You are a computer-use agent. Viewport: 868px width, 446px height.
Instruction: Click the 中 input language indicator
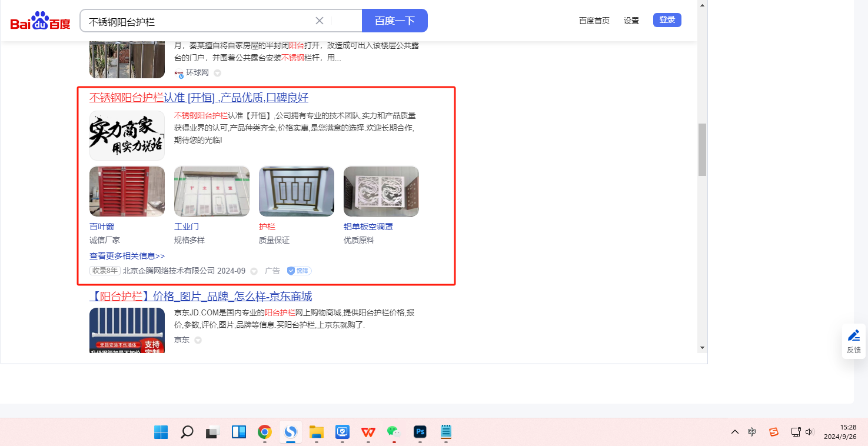coord(752,432)
